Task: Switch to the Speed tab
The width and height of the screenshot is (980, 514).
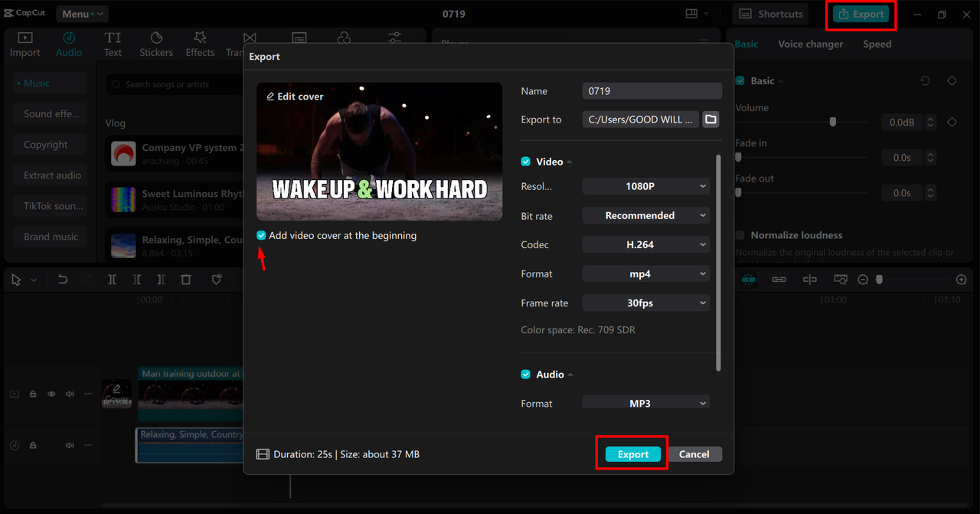Action: [877, 44]
